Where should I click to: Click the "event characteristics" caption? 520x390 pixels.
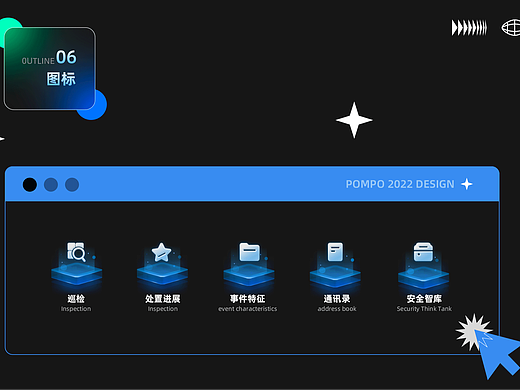click(x=247, y=309)
